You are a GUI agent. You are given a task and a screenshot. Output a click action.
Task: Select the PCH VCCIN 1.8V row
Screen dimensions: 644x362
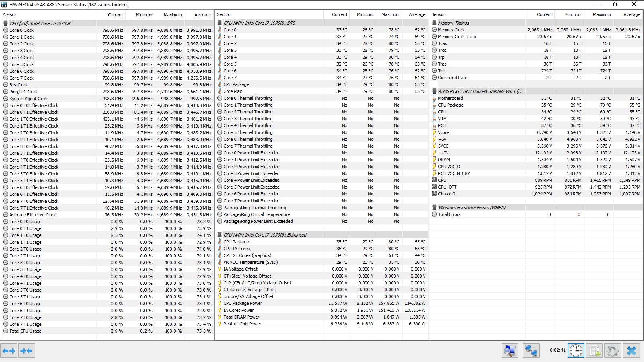[x=536, y=173]
